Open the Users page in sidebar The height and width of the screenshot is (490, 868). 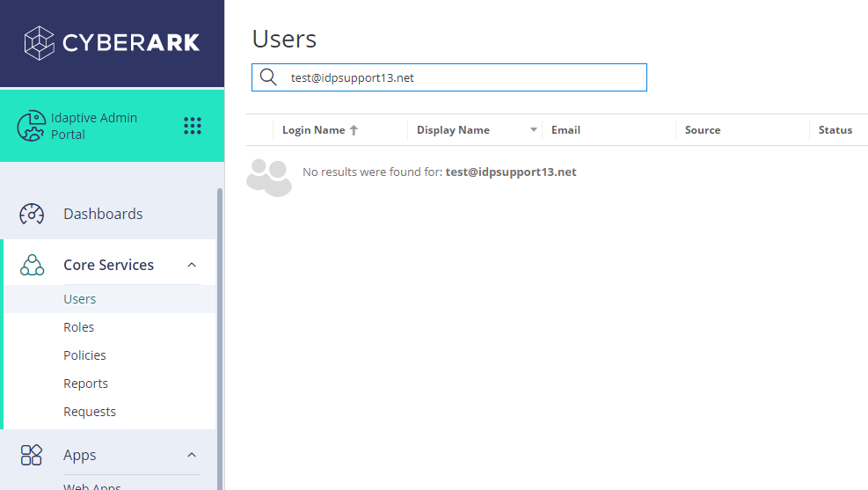(x=80, y=299)
